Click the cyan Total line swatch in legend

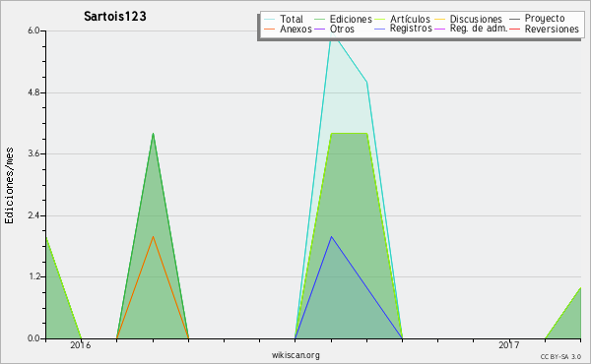(x=270, y=20)
